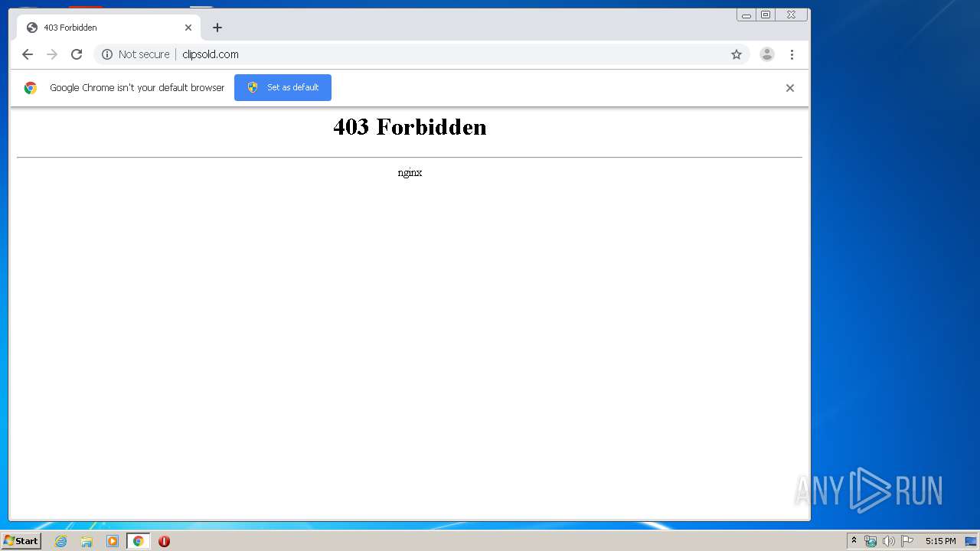Open Chrome three-dot menu

pyautogui.click(x=792, y=54)
